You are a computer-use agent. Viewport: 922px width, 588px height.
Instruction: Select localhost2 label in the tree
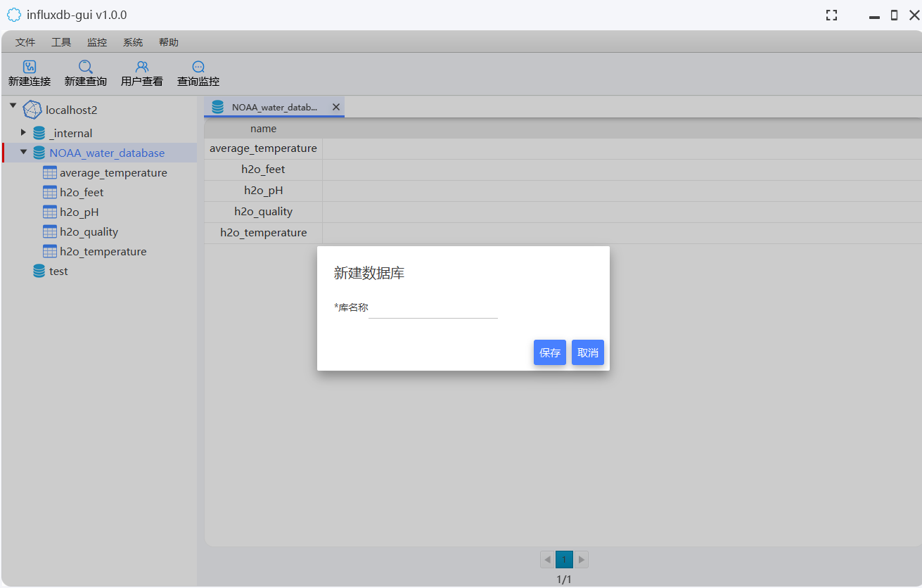pyautogui.click(x=72, y=110)
